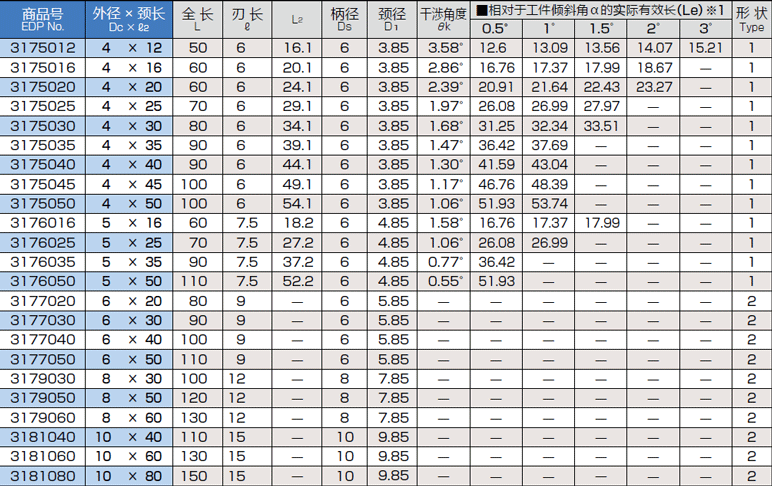This screenshot has width=772, height=486.
Task: Click product number 3176016
Action: 43,223
